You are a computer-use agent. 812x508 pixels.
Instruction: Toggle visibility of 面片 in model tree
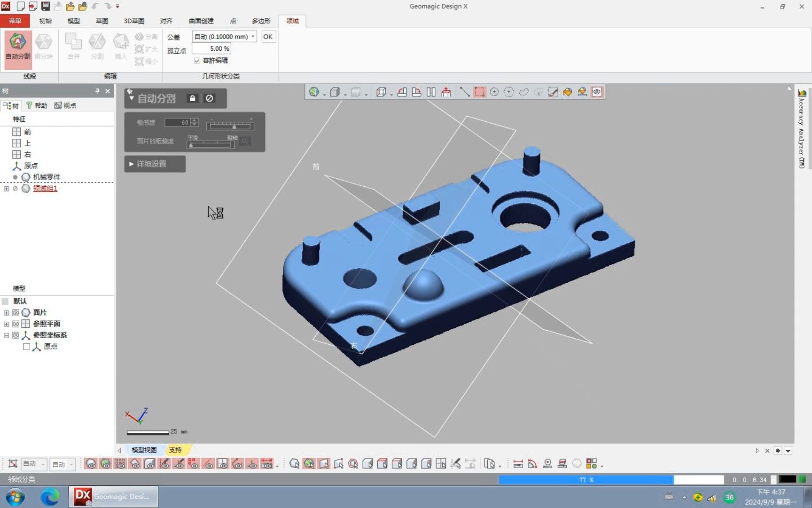coord(16,312)
